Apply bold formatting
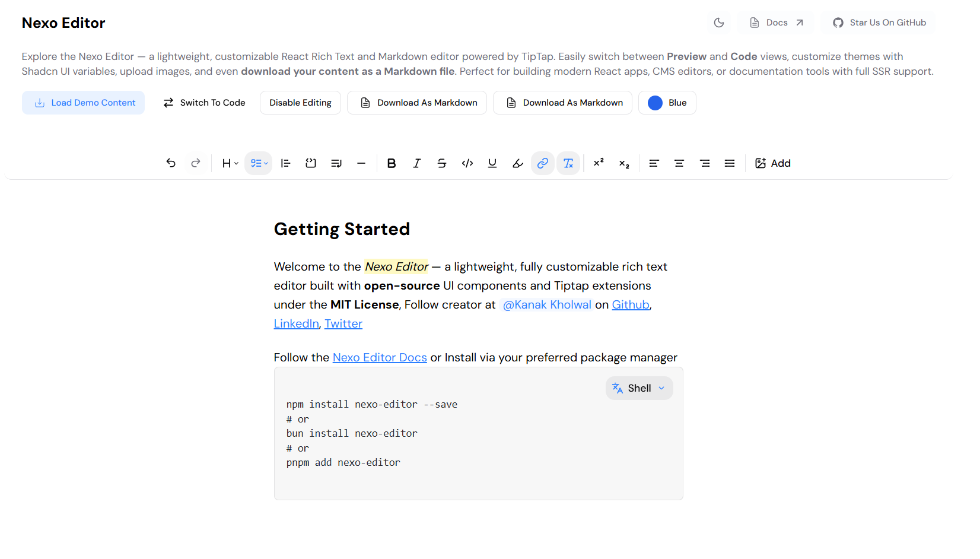The width and height of the screenshot is (980, 559). [392, 163]
